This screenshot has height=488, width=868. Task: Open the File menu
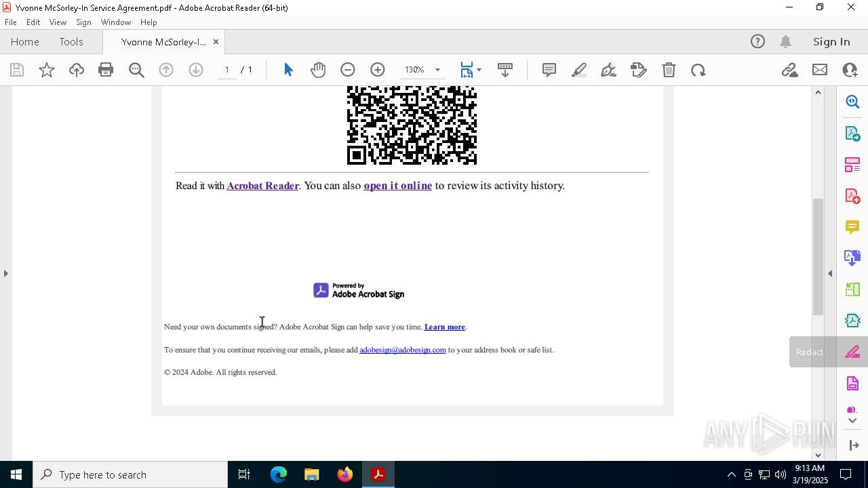point(11,22)
